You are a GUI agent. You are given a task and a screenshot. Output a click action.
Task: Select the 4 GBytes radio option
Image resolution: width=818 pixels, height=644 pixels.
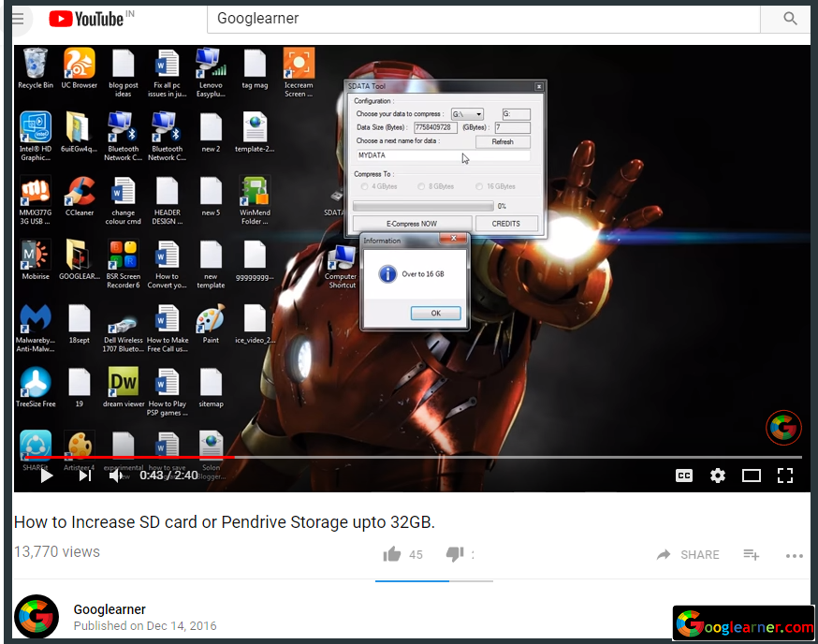tap(379, 186)
